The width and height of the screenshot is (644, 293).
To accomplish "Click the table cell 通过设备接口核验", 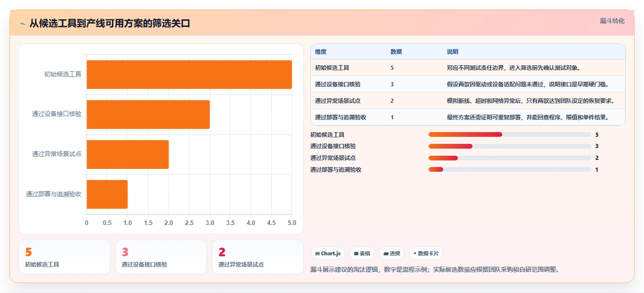I will click(x=338, y=84).
